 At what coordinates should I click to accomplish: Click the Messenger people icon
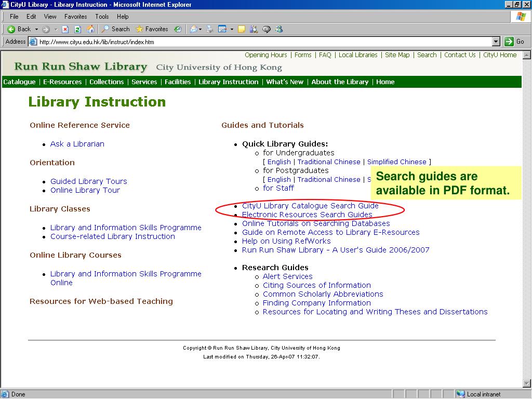click(279, 30)
